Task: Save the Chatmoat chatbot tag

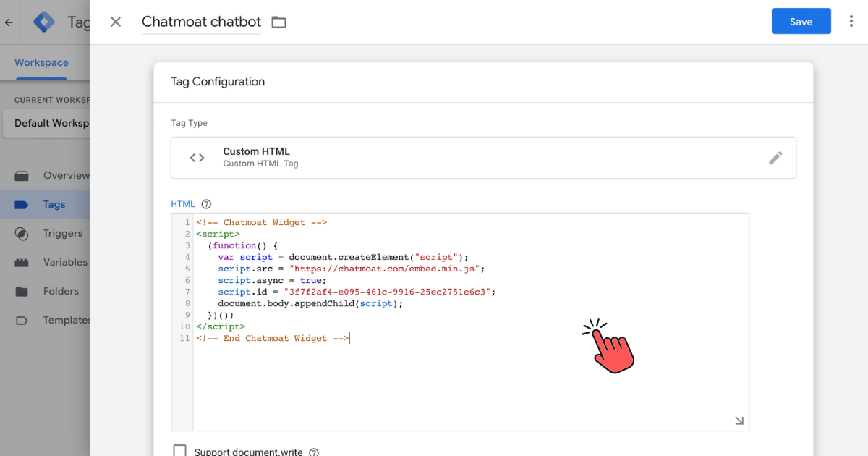Action: (801, 22)
